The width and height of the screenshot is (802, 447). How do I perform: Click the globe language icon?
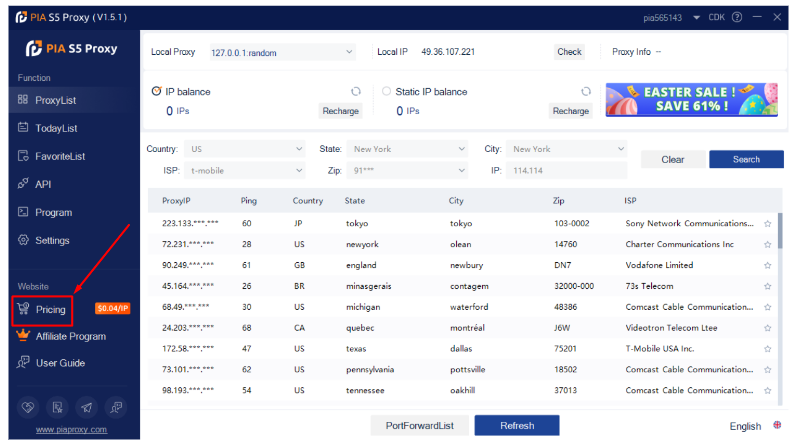(x=777, y=425)
